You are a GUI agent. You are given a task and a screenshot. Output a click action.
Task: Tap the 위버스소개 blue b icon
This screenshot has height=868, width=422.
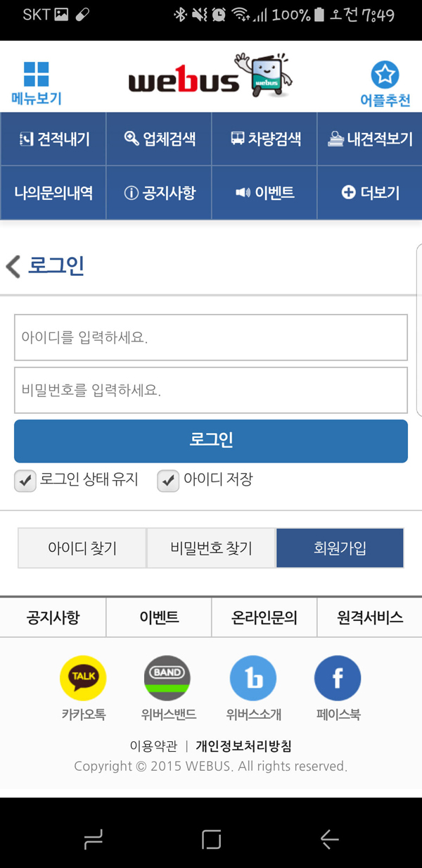(x=253, y=679)
